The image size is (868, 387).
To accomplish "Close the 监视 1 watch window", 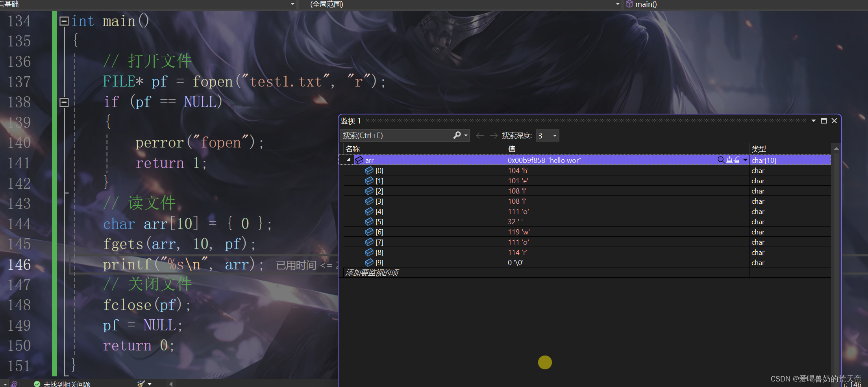I will coord(834,121).
